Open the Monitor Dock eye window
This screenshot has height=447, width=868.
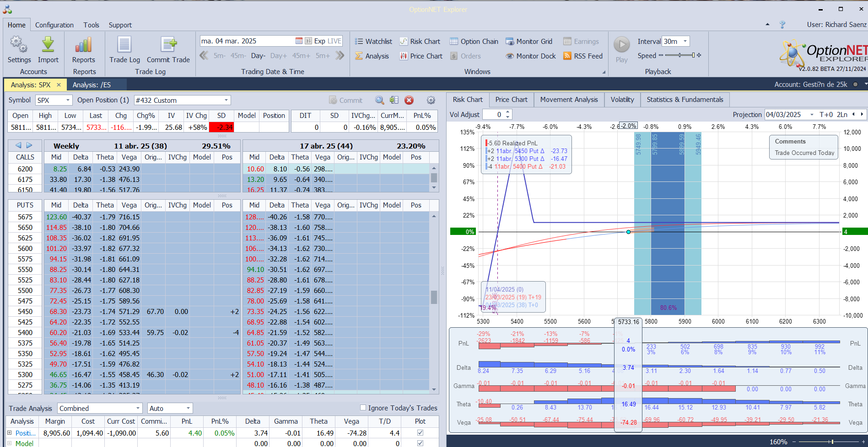pyautogui.click(x=531, y=56)
